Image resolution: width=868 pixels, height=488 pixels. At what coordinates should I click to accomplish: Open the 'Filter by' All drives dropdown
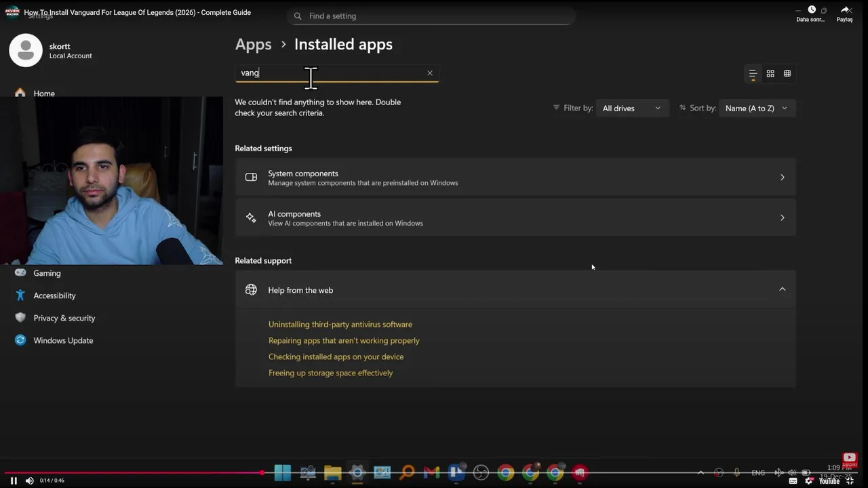click(x=631, y=108)
